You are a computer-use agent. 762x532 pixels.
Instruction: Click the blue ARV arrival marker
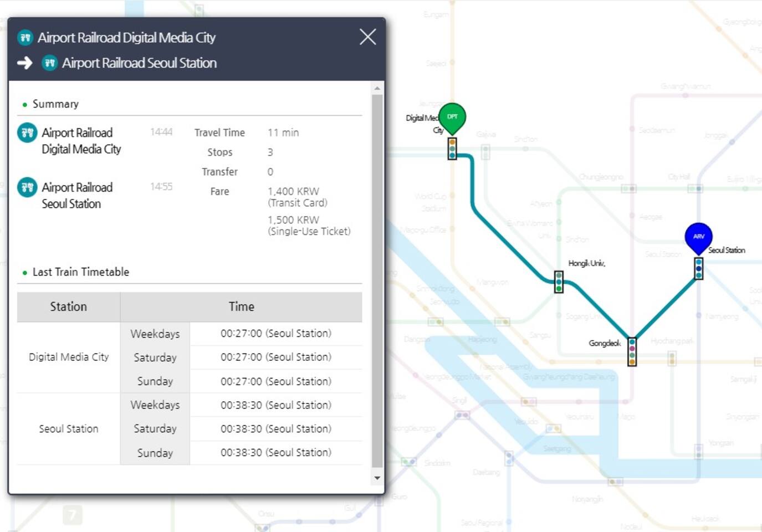point(698,237)
